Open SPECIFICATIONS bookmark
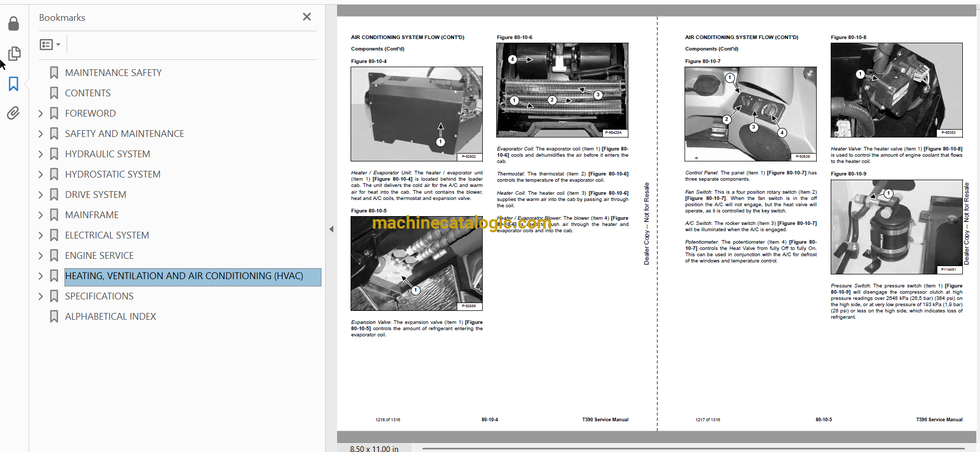 click(99, 296)
